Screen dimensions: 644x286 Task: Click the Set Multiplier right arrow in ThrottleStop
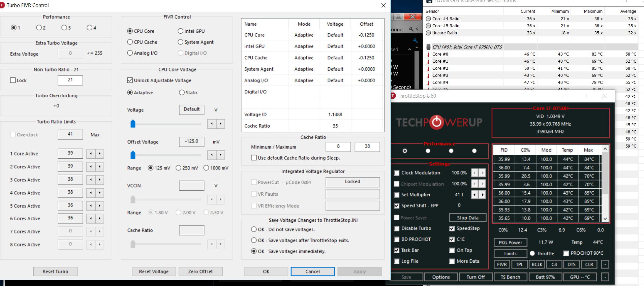tap(483, 195)
